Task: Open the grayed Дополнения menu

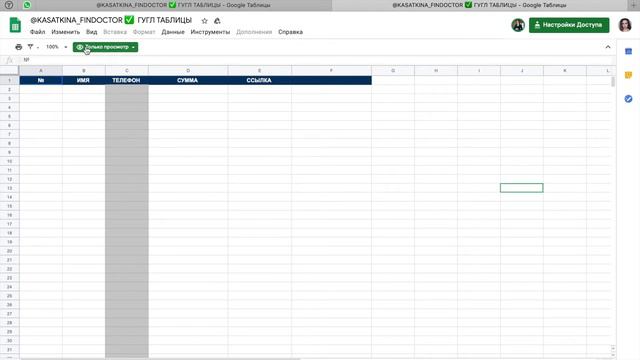Action: pyautogui.click(x=254, y=32)
